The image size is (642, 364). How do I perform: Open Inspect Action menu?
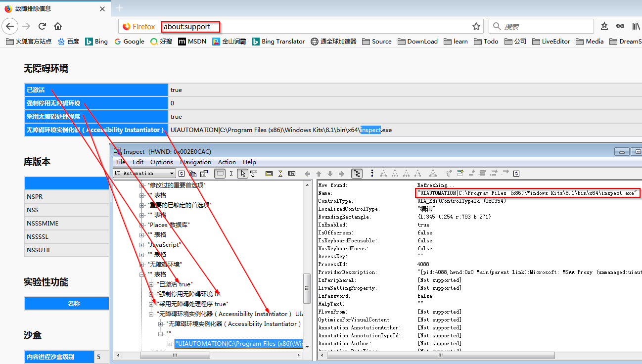click(227, 162)
